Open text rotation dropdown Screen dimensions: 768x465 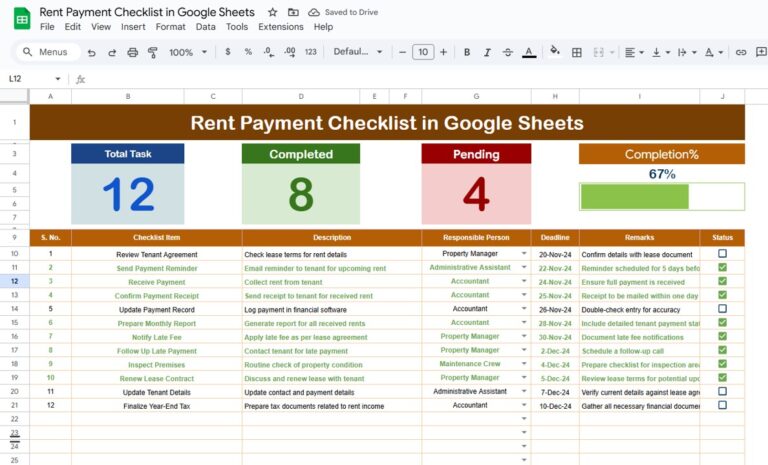pos(714,52)
